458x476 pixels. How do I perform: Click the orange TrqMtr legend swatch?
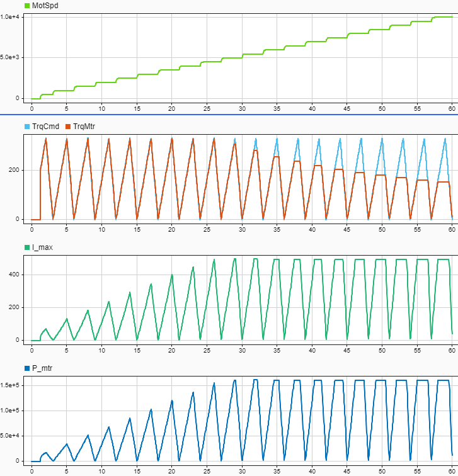click(69, 127)
